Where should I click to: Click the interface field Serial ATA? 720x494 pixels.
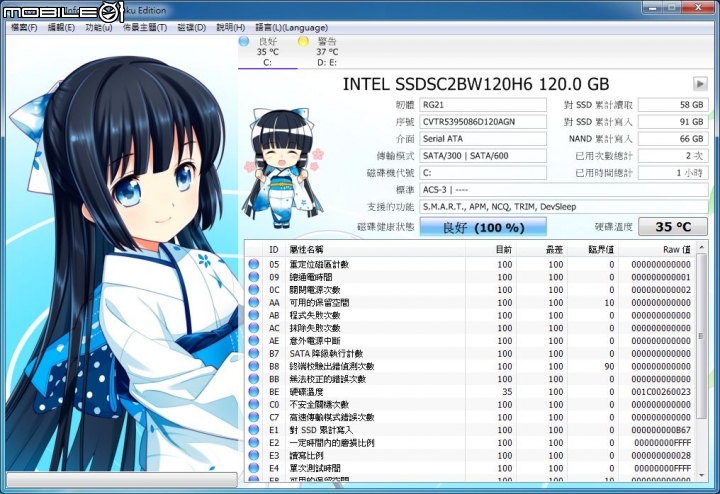click(x=483, y=139)
